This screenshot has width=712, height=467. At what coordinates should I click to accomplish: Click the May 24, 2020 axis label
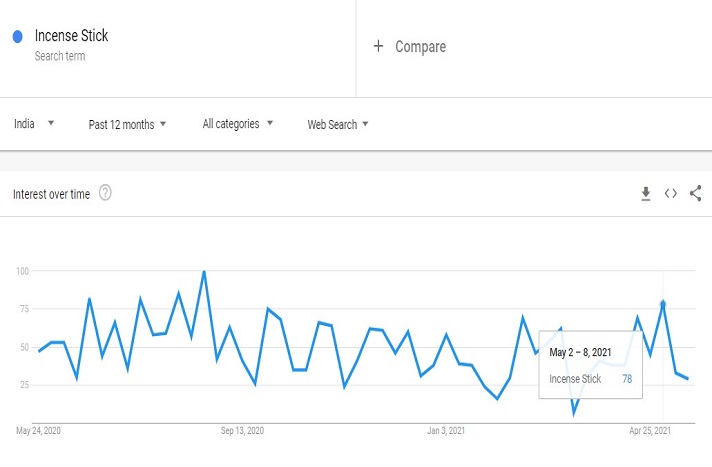(39, 431)
